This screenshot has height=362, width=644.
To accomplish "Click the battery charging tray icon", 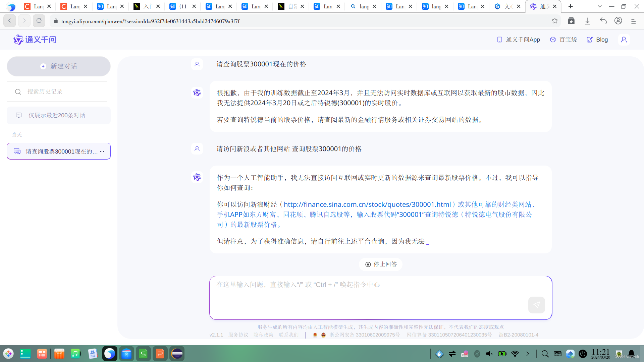I will [x=502, y=354].
